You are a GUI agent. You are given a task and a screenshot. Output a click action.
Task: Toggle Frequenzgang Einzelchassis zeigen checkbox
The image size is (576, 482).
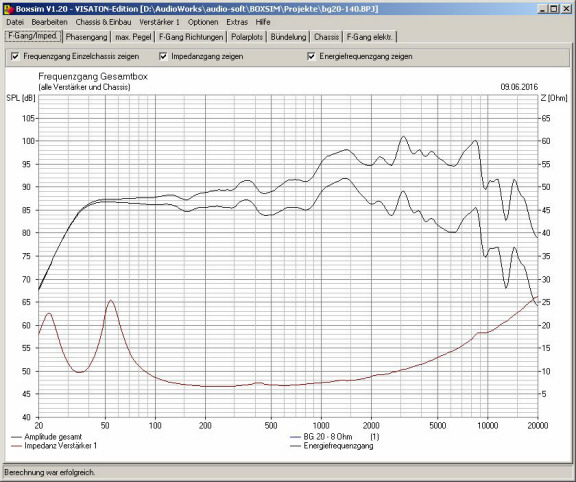pos(15,57)
